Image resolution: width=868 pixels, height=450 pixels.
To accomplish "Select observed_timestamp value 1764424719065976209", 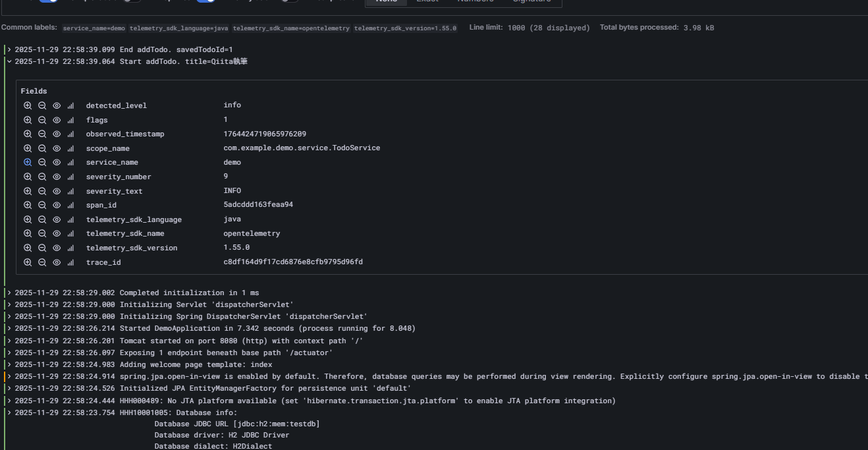I will 265,134.
